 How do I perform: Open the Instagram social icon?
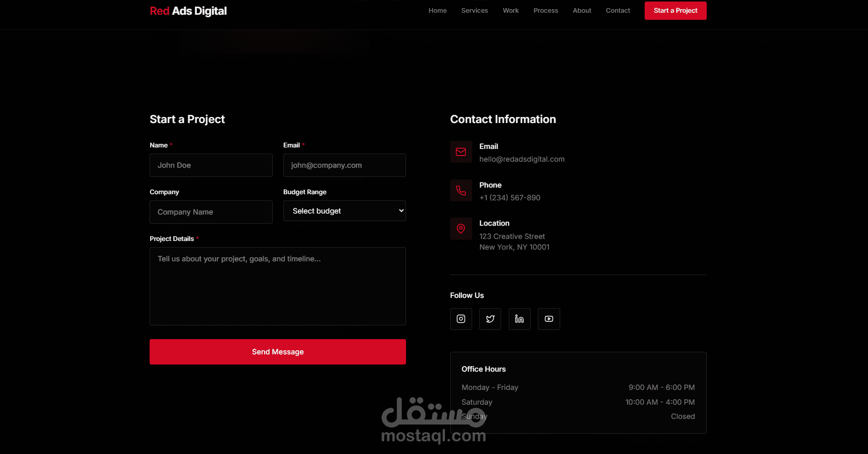pyautogui.click(x=461, y=319)
